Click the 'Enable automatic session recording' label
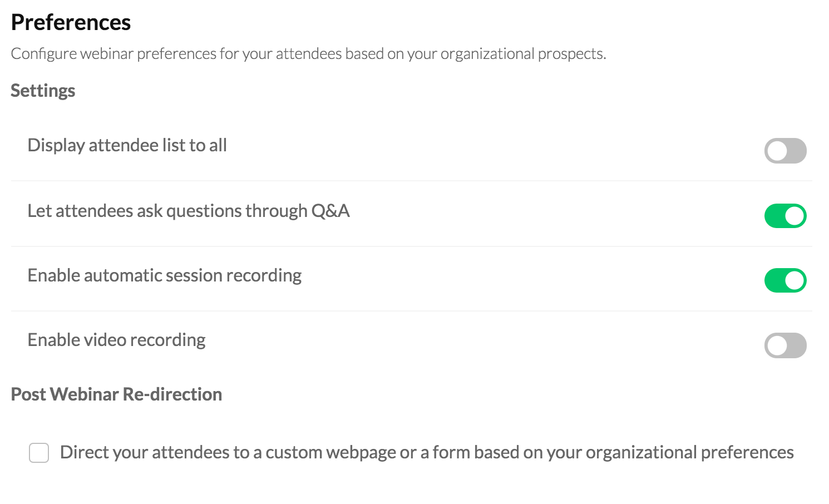Screen dimensions: 829x504 click(165, 276)
